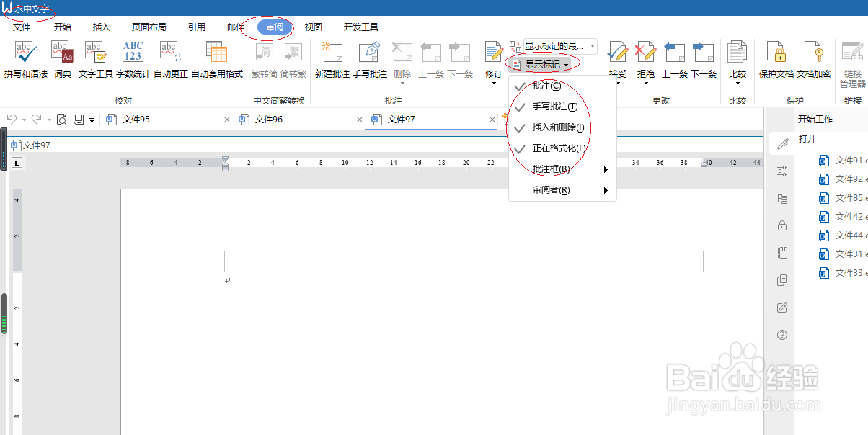Click the ruler tab selector L button

click(17, 163)
